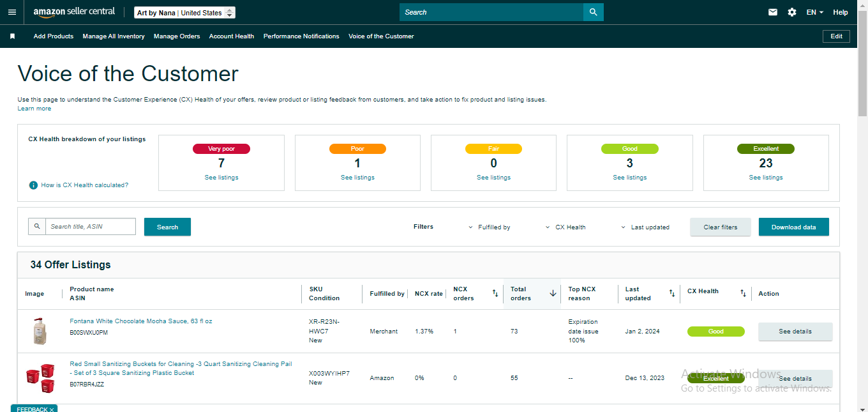
Task: Click the teal Search button
Action: [167, 227]
